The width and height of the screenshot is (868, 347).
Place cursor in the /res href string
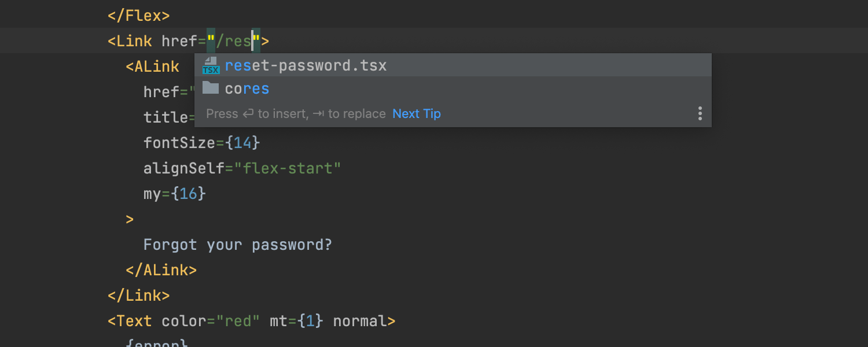234,42
